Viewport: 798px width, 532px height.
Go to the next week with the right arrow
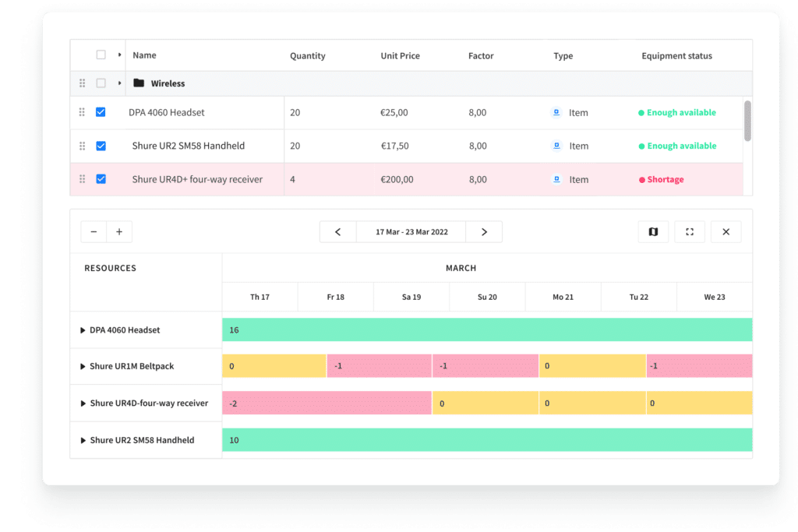484,231
